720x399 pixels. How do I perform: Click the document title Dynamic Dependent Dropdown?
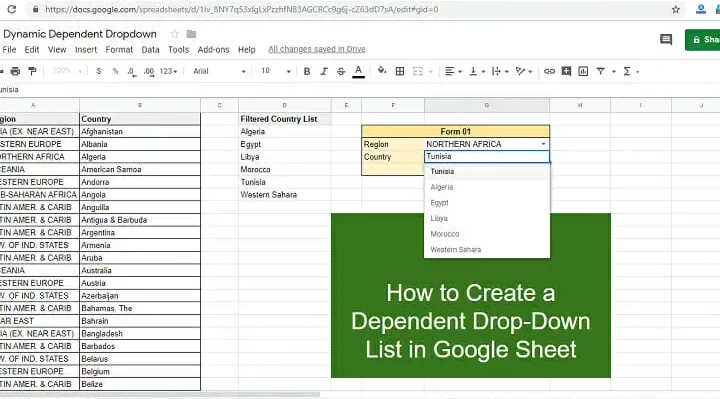click(80, 34)
